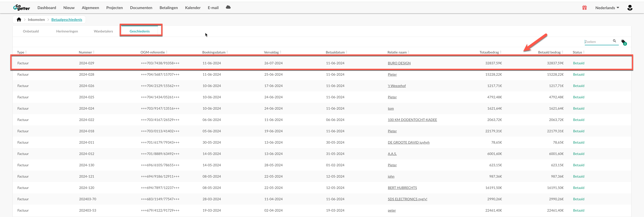Screen dimensions: 644x217
Task: Click the search magnifier icon
Action: pyautogui.click(x=614, y=41)
